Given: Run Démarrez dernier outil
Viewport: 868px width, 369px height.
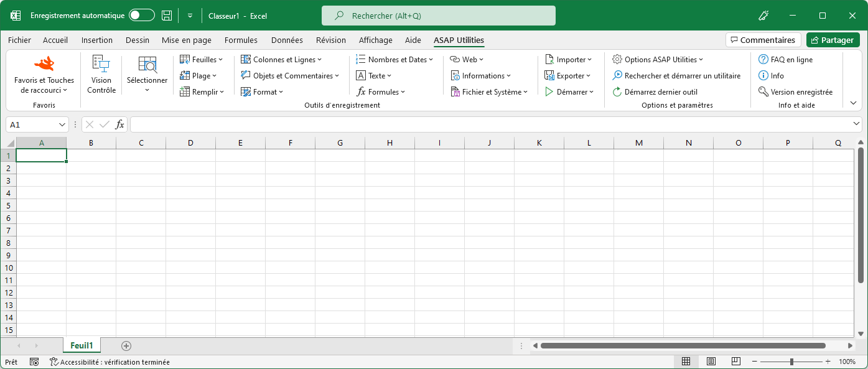Looking at the screenshot, I should 659,91.
